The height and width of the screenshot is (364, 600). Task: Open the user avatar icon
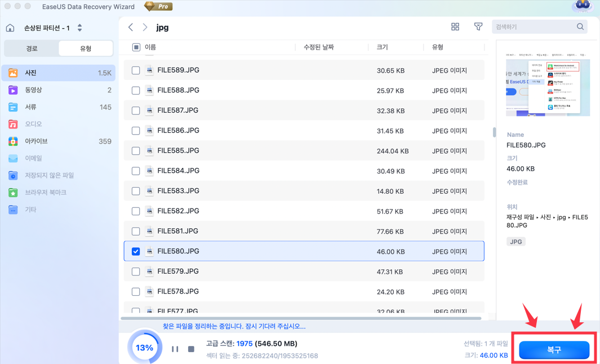[582, 7]
